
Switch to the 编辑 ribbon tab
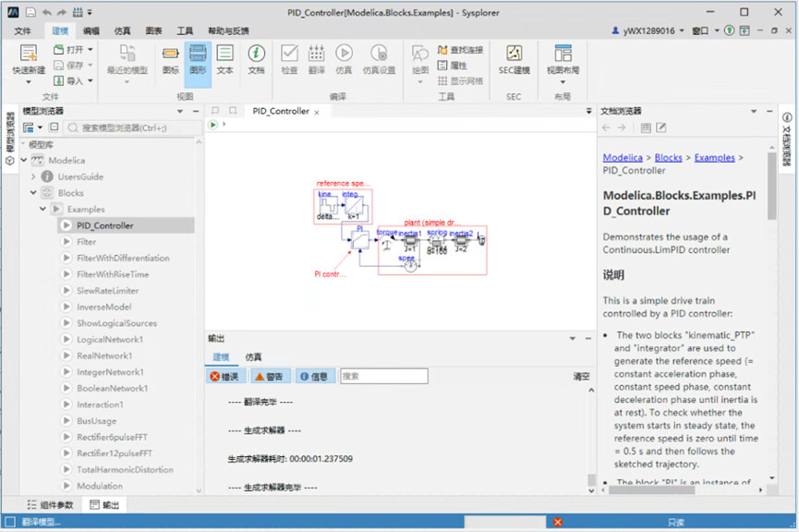pyautogui.click(x=91, y=30)
